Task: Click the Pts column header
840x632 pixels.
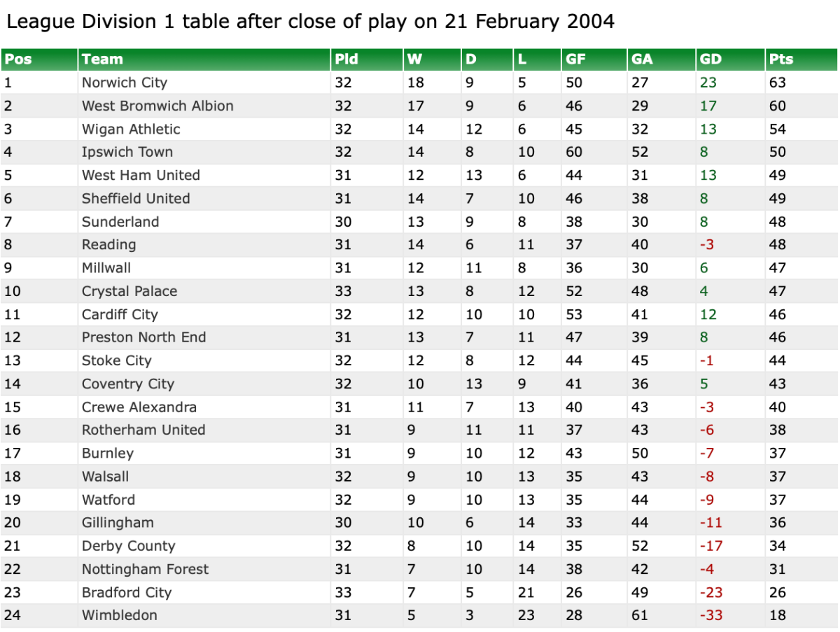Action: 781,59
